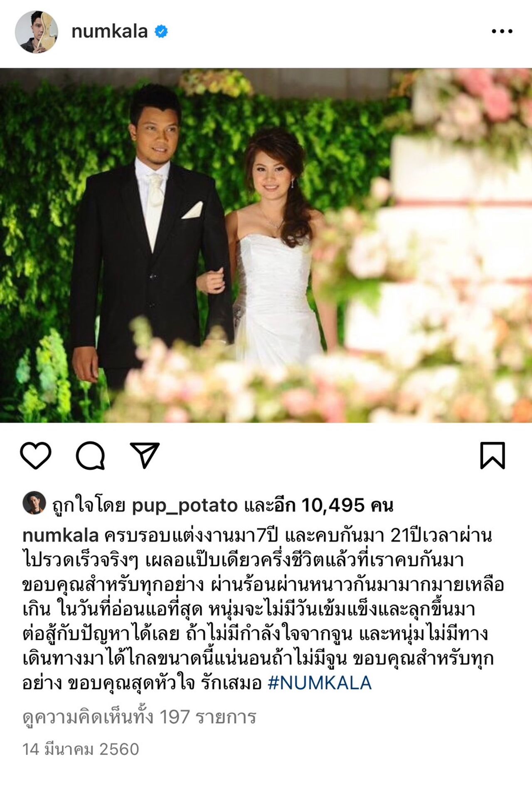532x790 pixels.
Task: Tap the post date 14 มีนาคม 2560
Action: coord(81,749)
